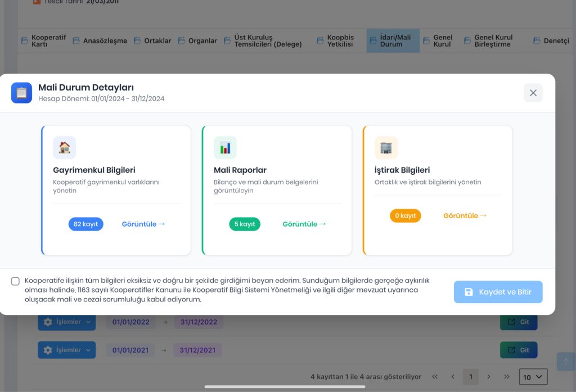
Task: Click the 0 kayıt badge
Action: coord(405,215)
